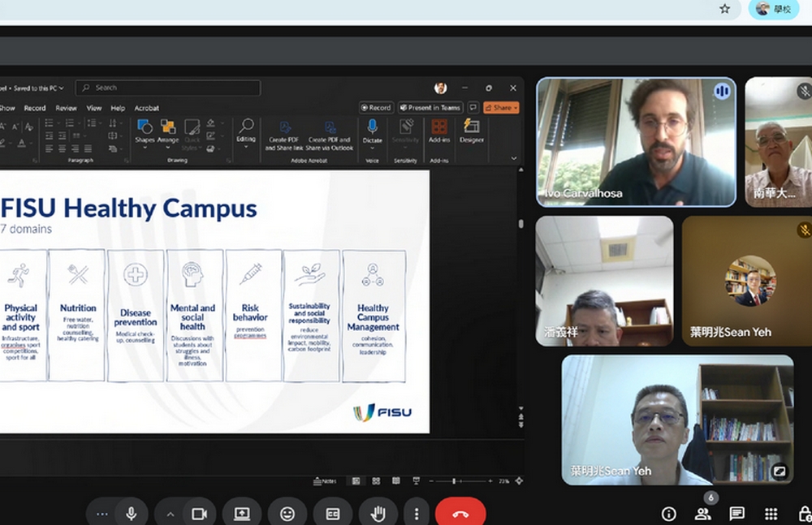The width and height of the screenshot is (812, 525).
Task: Open the Chrome profile chip
Action: 774,9
